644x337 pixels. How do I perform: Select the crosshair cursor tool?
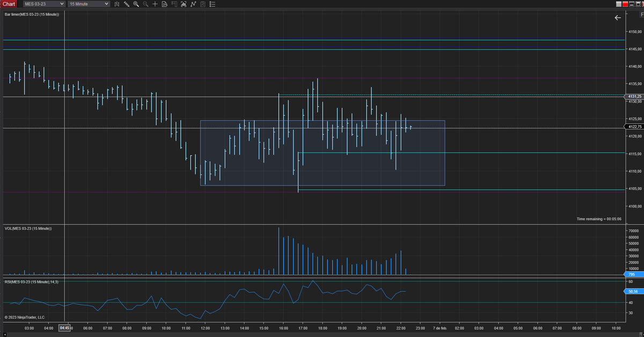coord(155,4)
